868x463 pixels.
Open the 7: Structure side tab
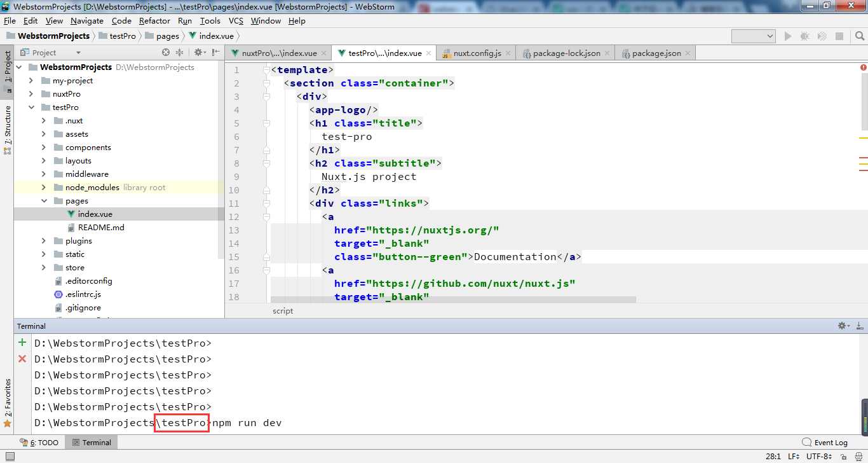7,129
